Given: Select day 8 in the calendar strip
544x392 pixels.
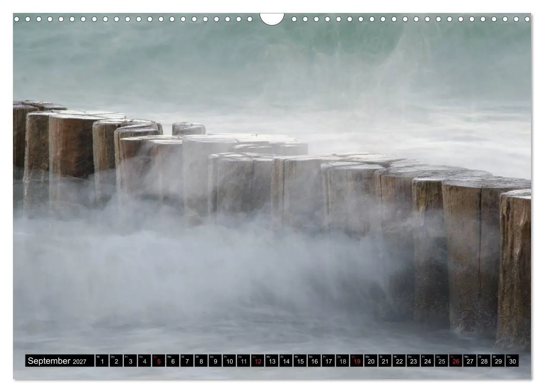Looking at the screenshot, I should pos(201,361).
